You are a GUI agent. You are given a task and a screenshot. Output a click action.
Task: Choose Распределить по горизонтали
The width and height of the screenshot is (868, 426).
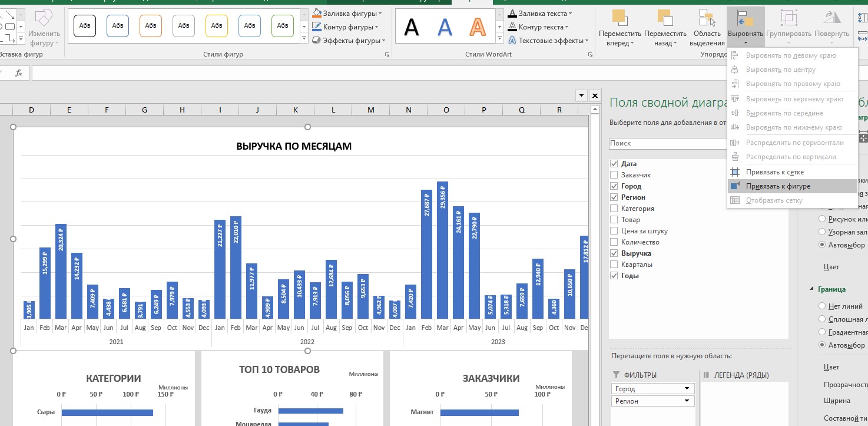click(x=793, y=143)
